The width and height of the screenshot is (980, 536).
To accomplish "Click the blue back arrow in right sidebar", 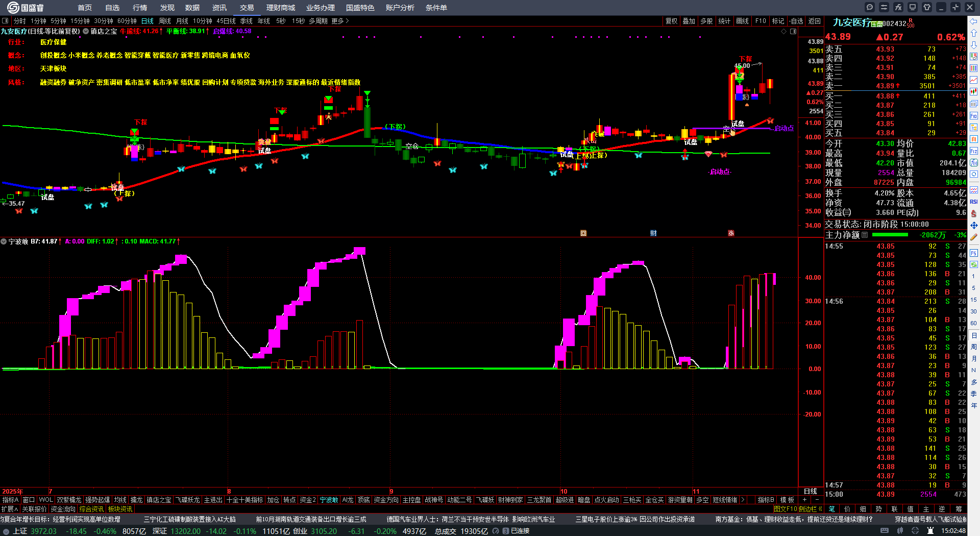I will (974, 21).
